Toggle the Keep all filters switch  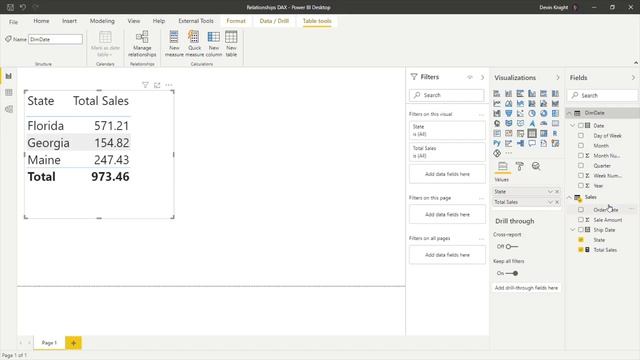pyautogui.click(x=512, y=273)
